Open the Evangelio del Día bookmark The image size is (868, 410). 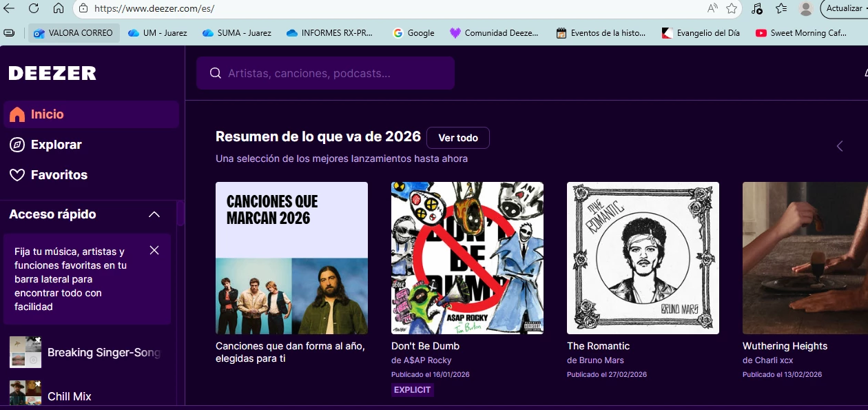(x=701, y=32)
